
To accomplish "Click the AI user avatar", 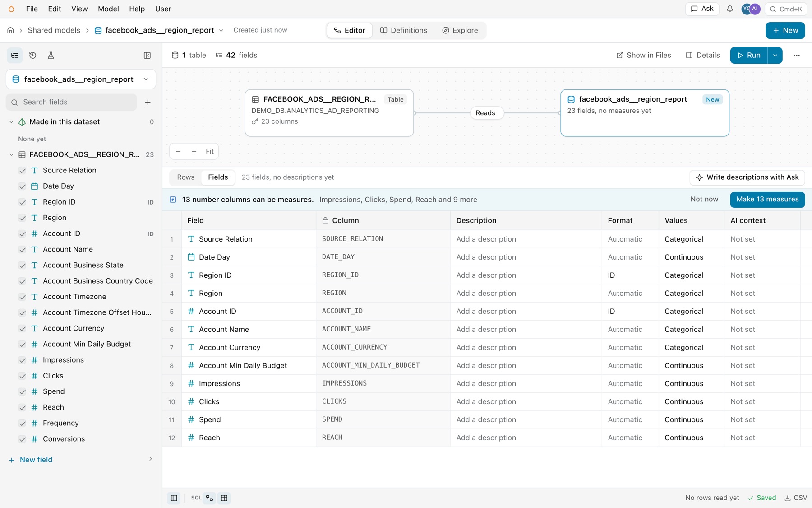I will (755, 9).
